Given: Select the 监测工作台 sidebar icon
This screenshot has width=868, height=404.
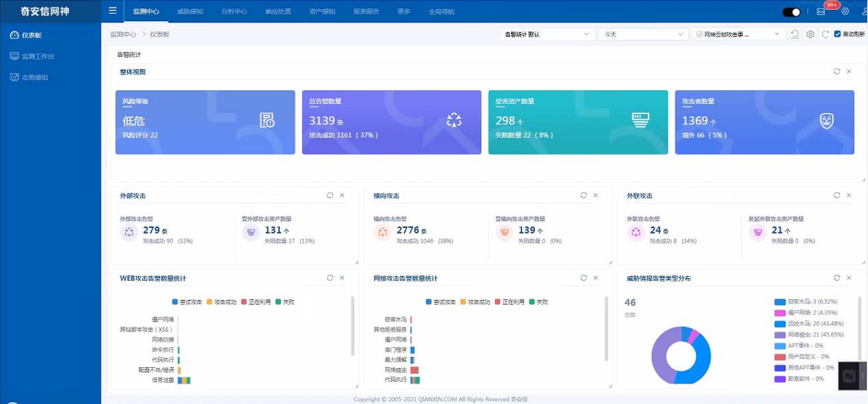Looking at the screenshot, I should (15, 56).
